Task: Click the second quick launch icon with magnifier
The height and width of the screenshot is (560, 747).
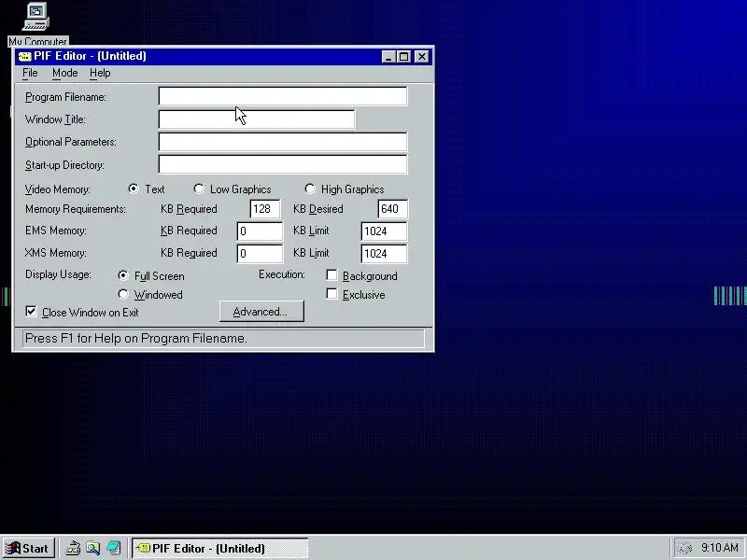Action: [92, 548]
